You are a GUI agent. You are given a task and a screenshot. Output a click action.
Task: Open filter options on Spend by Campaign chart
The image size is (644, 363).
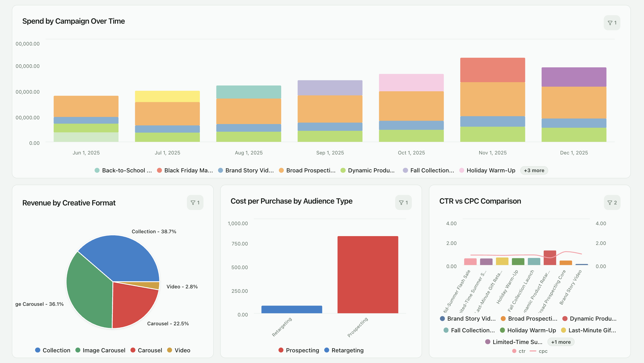[612, 23]
